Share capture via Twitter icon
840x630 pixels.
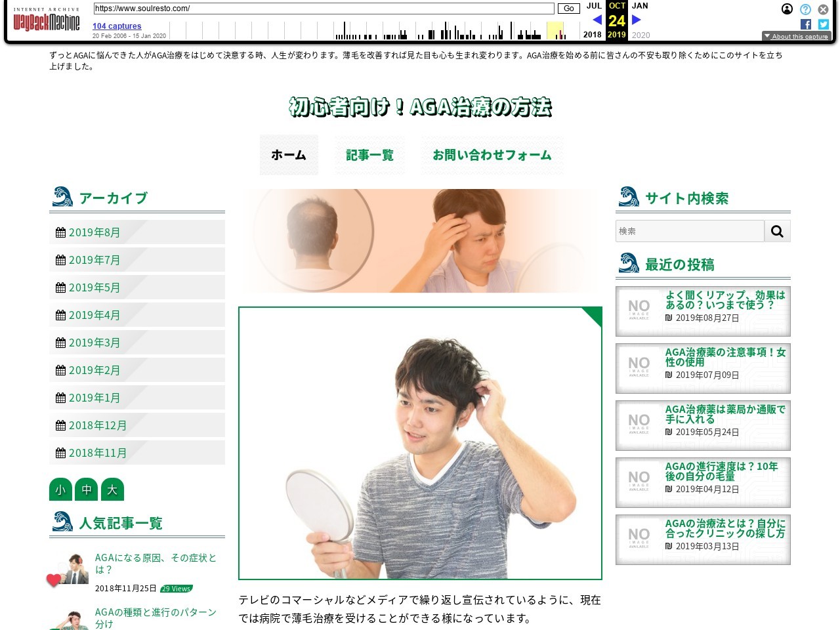tap(824, 24)
